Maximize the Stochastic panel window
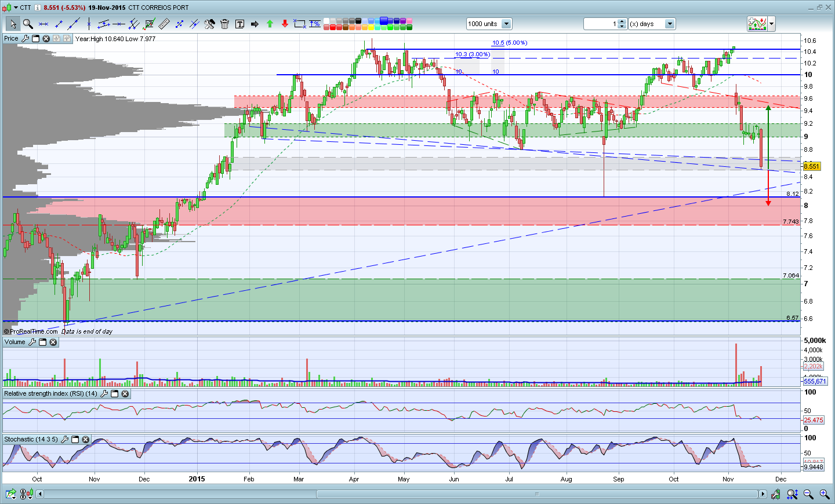Screen dimensions: 835x504 (x=75, y=440)
